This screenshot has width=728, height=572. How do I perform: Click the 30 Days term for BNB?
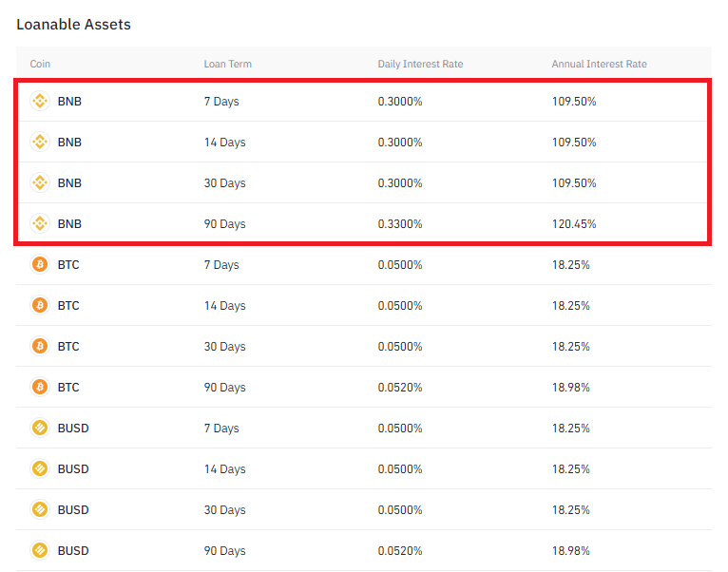[x=224, y=183]
